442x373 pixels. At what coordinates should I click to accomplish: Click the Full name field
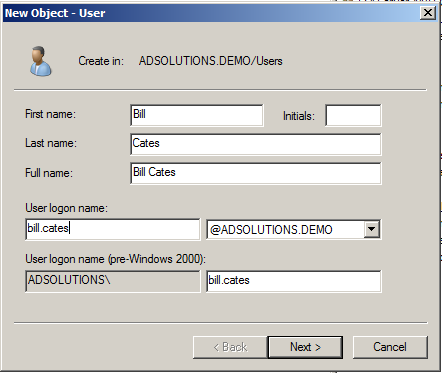click(256, 173)
